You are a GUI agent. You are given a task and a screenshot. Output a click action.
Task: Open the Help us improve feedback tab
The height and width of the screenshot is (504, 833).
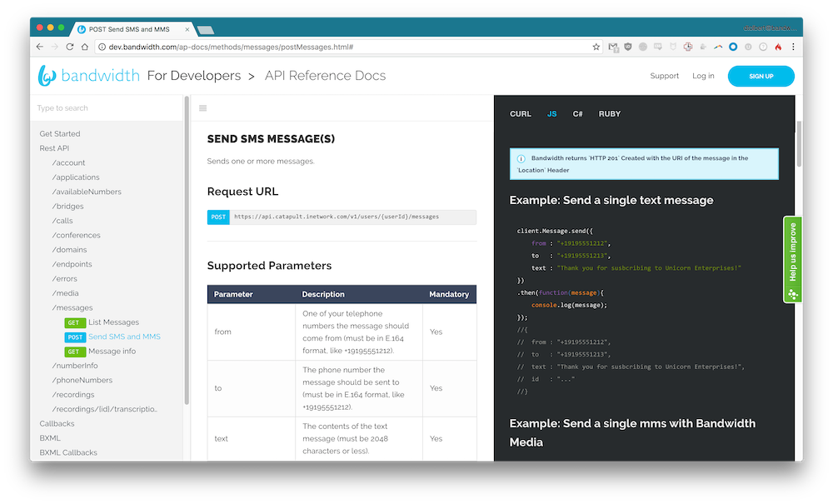tap(793, 259)
